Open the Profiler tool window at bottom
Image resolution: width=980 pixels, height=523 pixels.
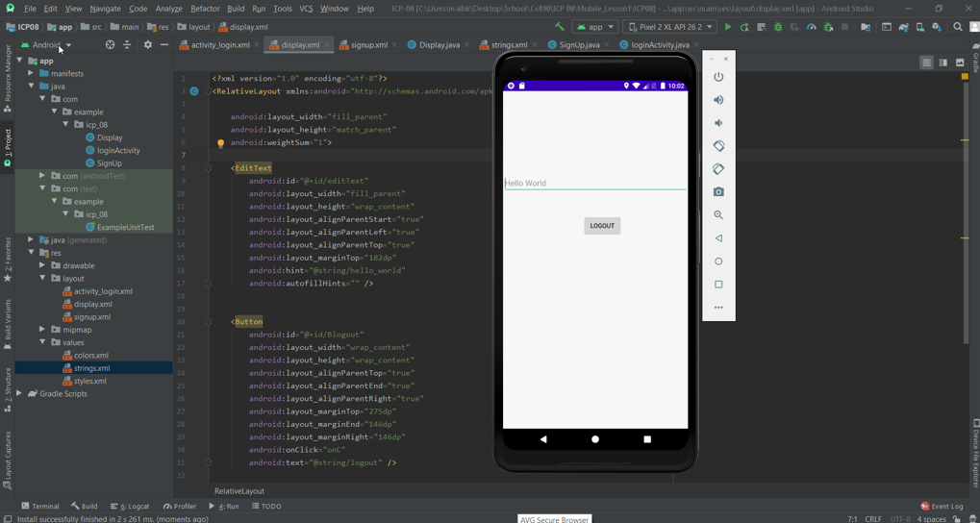click(x=180, y=506)
